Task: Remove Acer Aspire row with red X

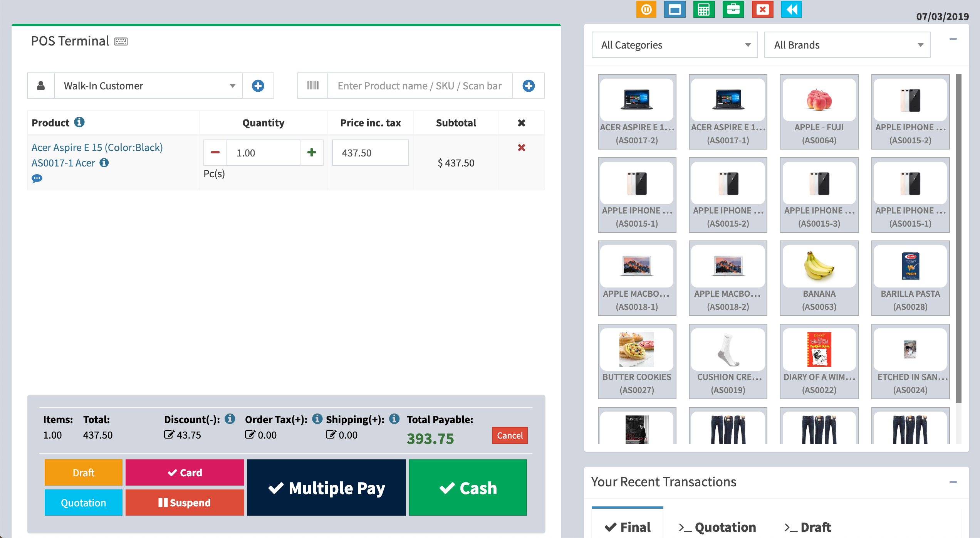Action: 522,148
